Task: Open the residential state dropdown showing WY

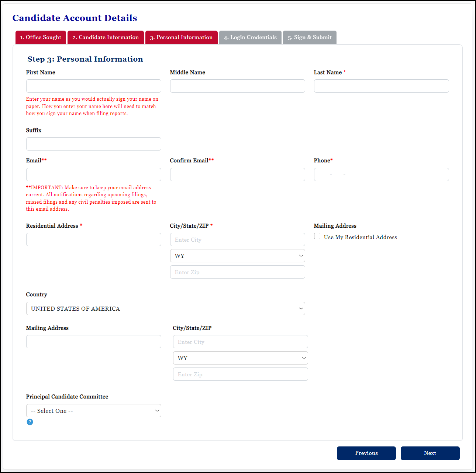Action: coord(237,255)
